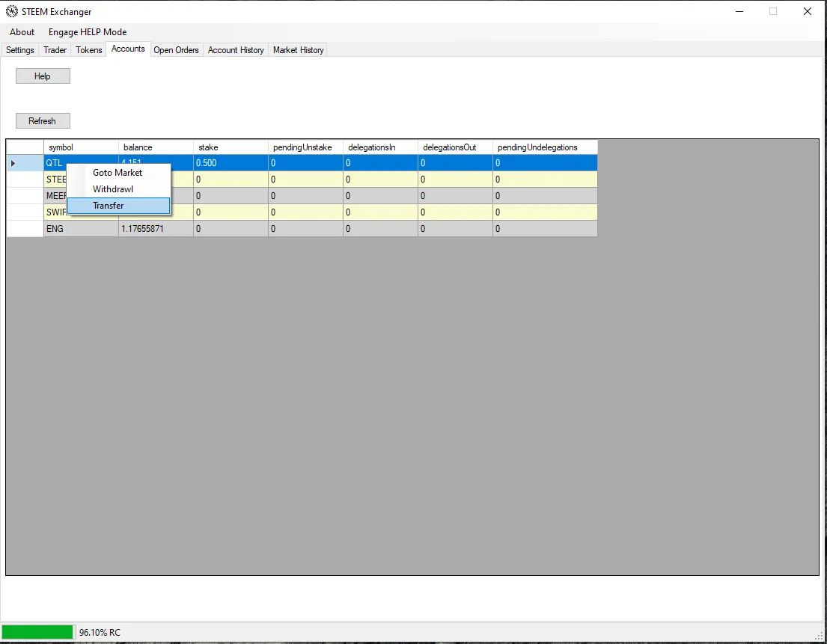Viewport: 827px width, 644px height.
Task: Sort by the symbol column header
Action: pos(82,147)
